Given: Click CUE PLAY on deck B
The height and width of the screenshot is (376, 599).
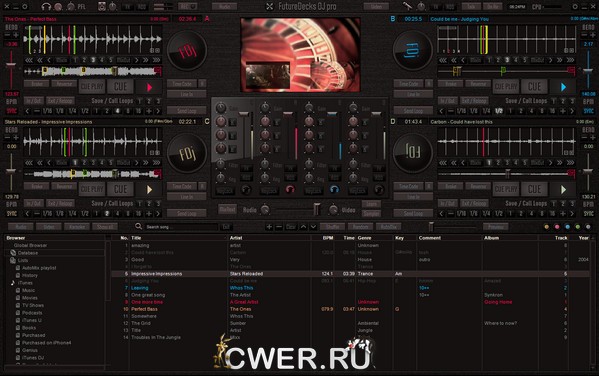Looking at the screenshot, I should (506, 87).
